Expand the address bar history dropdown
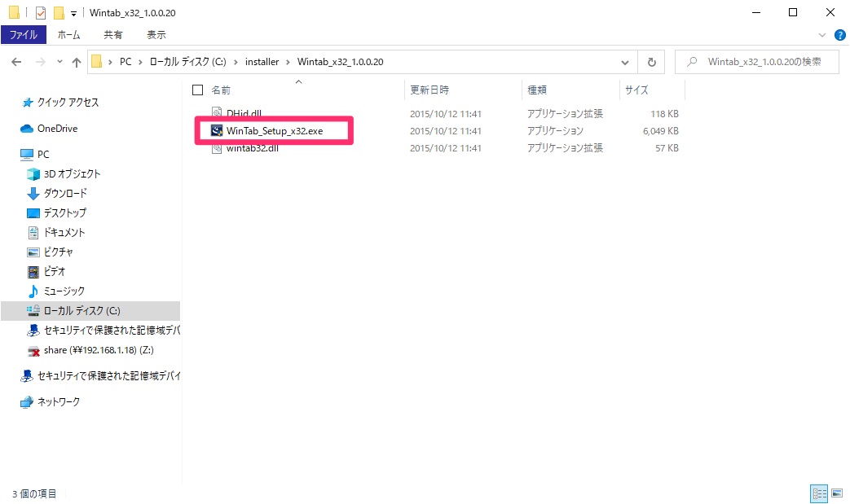 click(x=625, y=62)
